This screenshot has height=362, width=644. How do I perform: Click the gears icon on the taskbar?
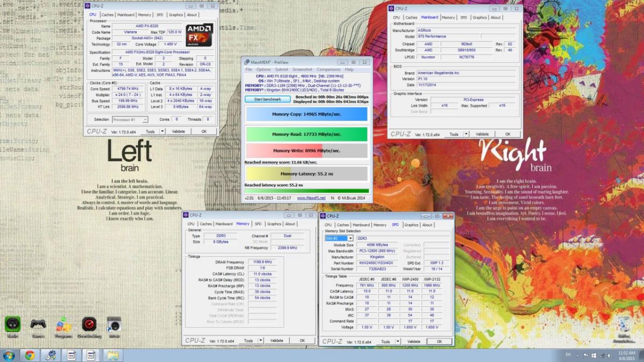[x=50, y=356]
